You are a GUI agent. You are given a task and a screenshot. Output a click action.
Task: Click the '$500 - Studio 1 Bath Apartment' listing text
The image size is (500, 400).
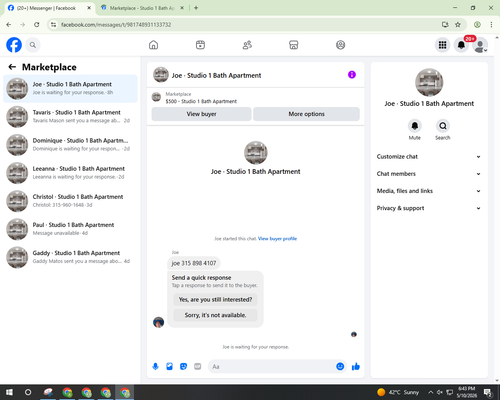[x=201, y=101]
